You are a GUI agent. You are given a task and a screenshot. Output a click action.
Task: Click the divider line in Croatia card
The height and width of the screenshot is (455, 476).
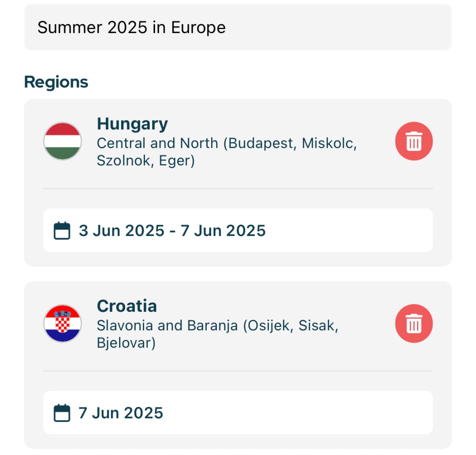[238, 371]
